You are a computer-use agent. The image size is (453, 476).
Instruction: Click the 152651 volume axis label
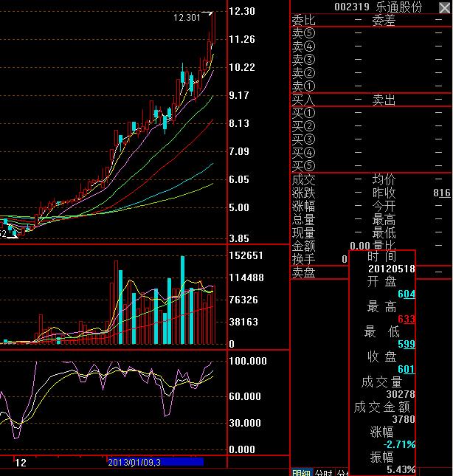(x=246, y=256)
